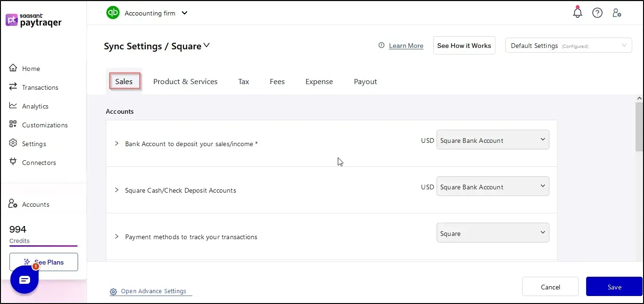Click the Accounts section heading
644x304 pixels.
[119, 111]
